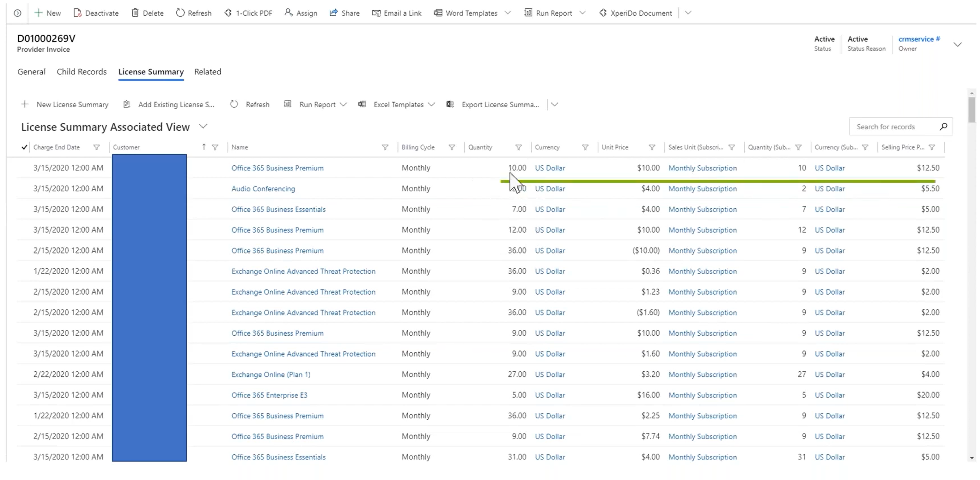
Task: Expand the Excel Templates dropdown
Action: click(x=431, y=104)
